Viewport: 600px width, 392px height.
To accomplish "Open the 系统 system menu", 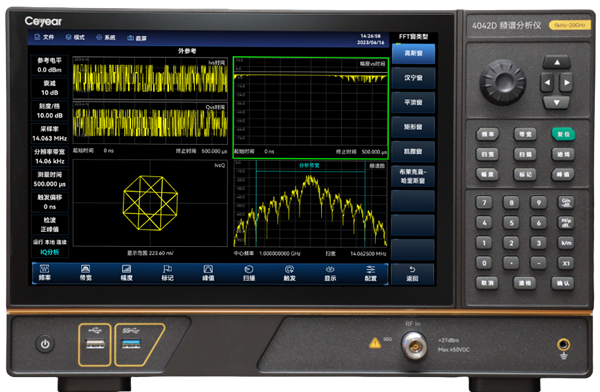I will click(x=106, y=37).
